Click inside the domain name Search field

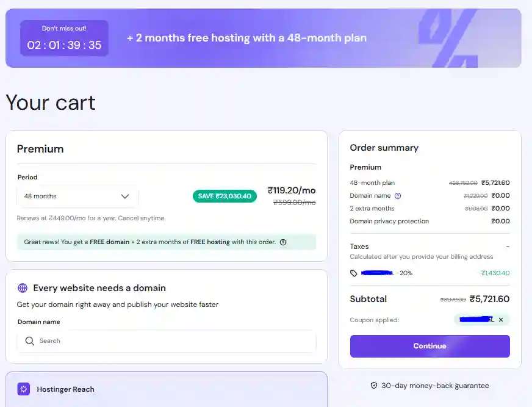point(153,341)
